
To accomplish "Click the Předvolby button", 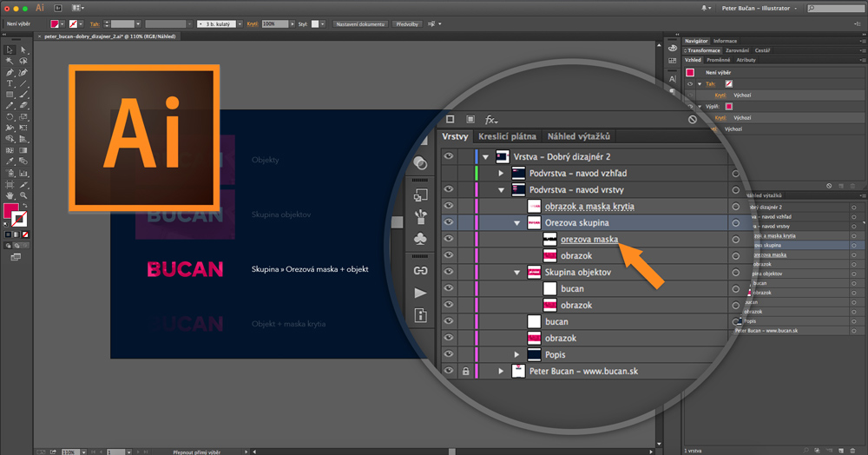I will [x=407, y=24].
